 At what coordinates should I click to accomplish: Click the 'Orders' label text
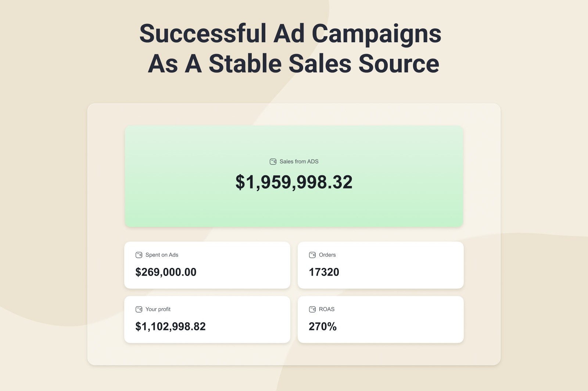[x=327, y=255]
